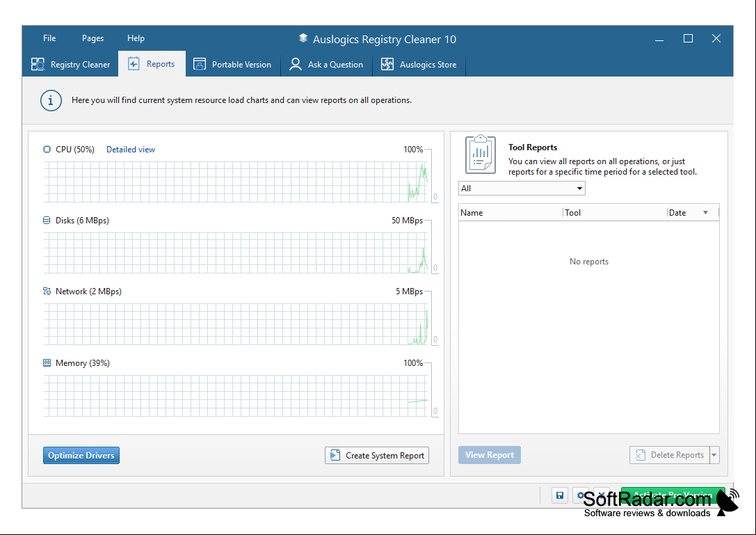Click the 'Network (2 MBps)' label
Screen dimensions: 756x535
tap(88, 292)
